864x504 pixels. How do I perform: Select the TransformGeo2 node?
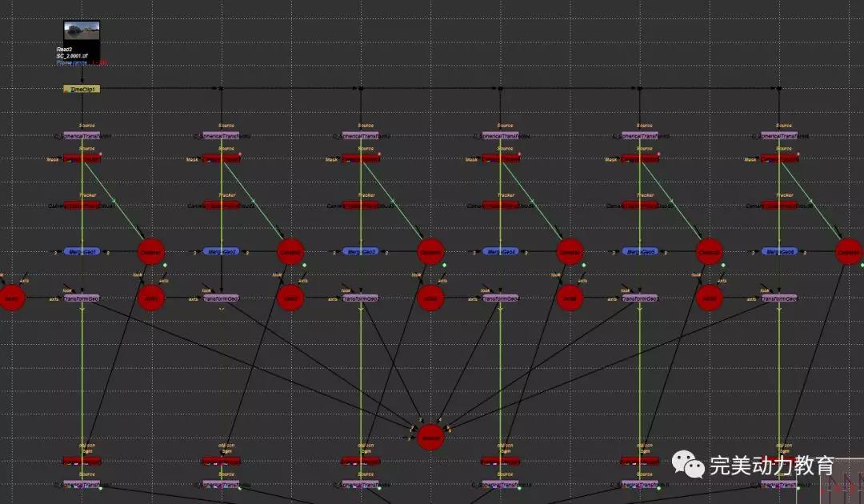221,298
